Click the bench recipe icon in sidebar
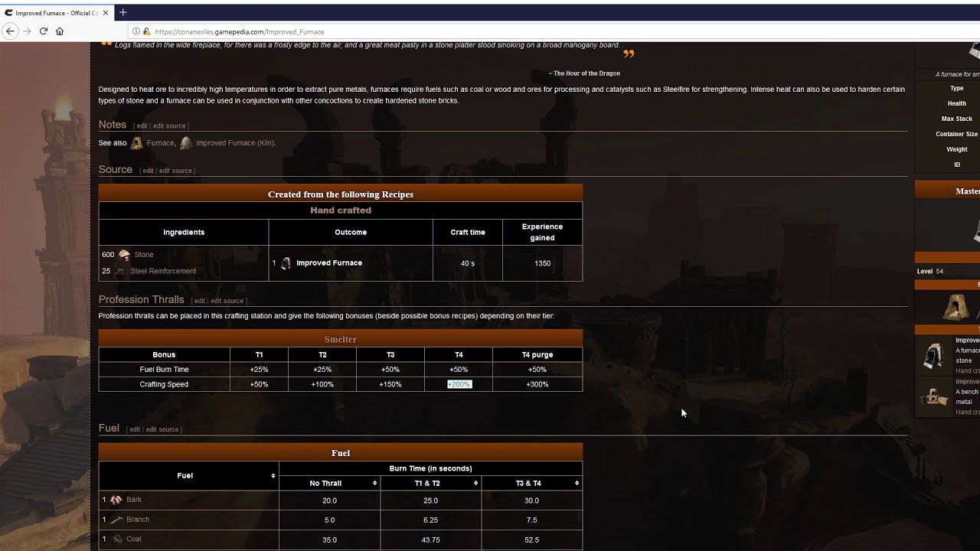The image size is (980, 551). 934,396
